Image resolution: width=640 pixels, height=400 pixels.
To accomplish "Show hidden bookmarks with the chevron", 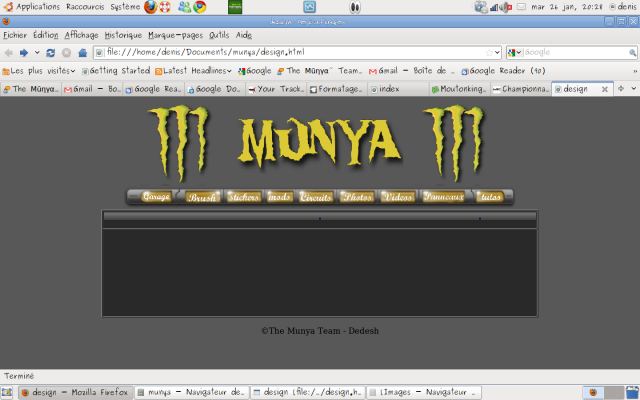I will [635, 71].
